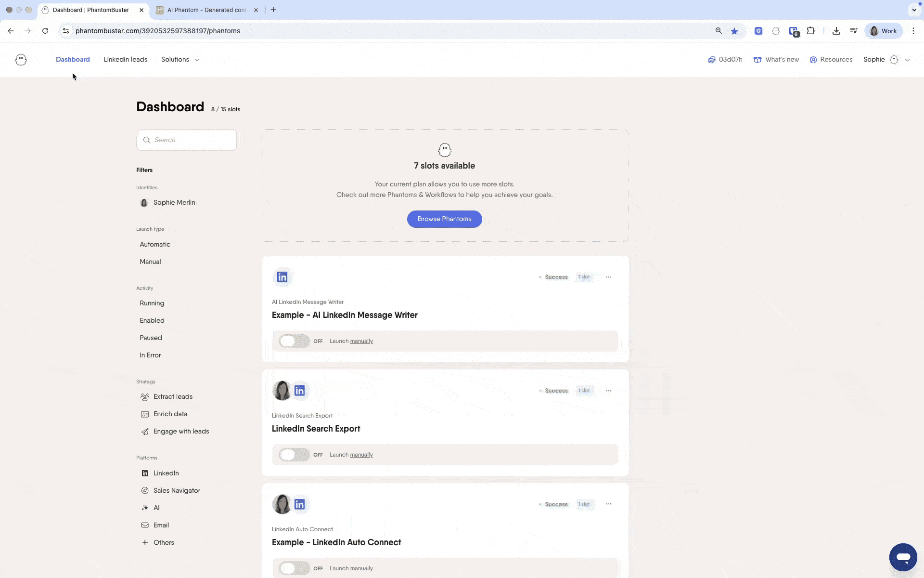Click the browser address bar URL

(x=158, y=31)
